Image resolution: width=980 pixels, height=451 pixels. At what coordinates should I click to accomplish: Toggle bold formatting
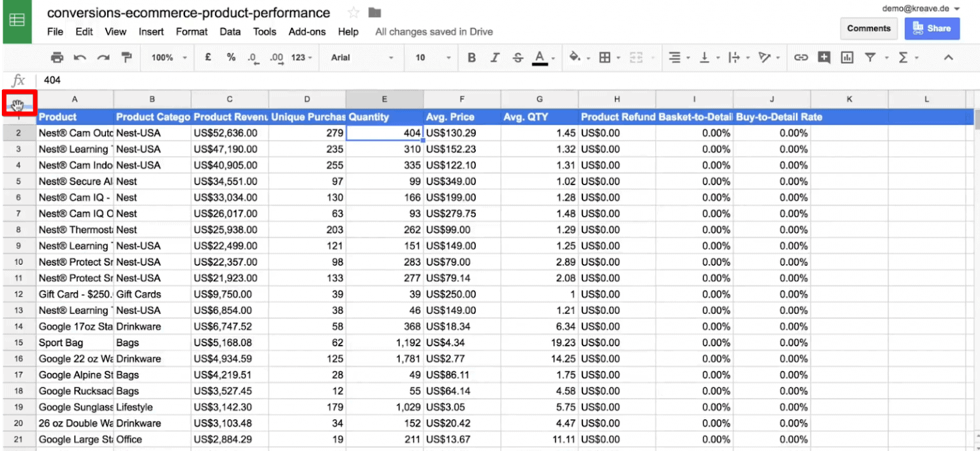pyautogui.click(x=471, y=57)
